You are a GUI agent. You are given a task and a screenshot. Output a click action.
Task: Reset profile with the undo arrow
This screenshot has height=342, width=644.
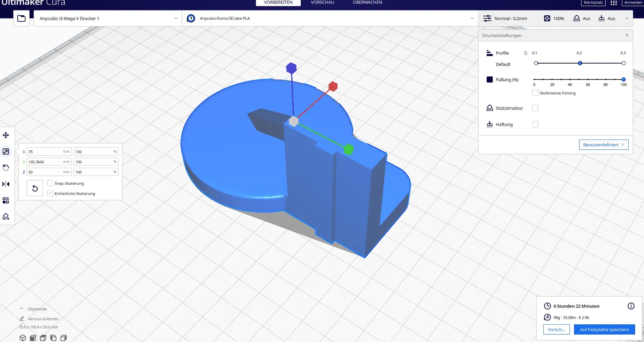coord(526,53)
